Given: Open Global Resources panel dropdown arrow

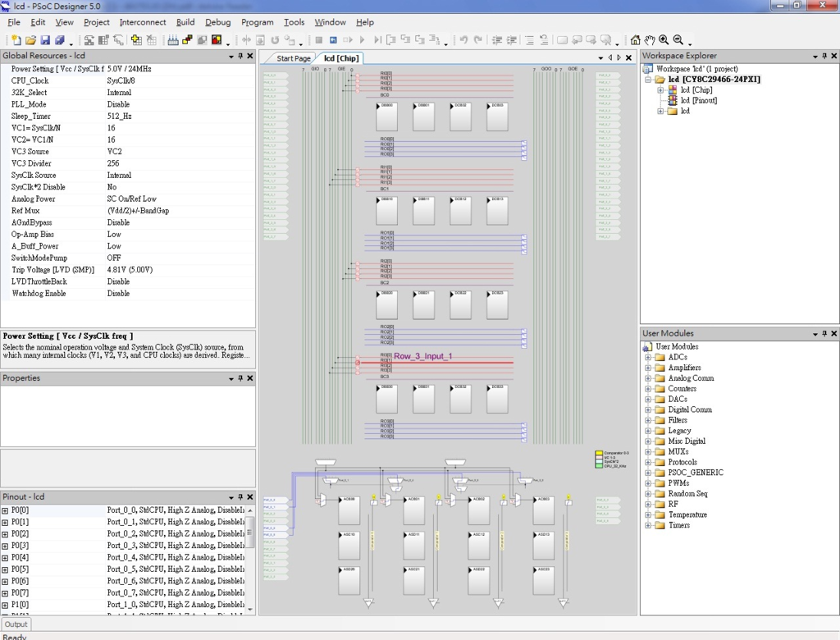Looking at the screenshot, I should [231, 57].
